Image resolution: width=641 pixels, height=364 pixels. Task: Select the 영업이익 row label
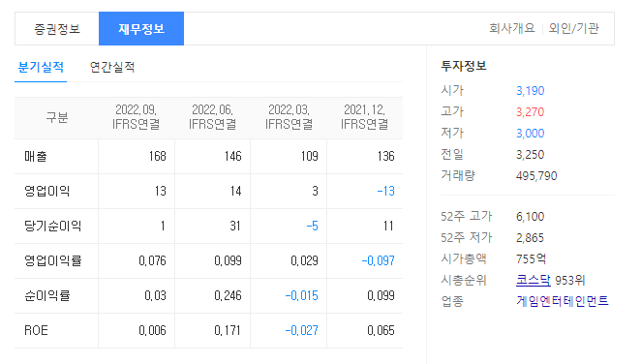47,191
